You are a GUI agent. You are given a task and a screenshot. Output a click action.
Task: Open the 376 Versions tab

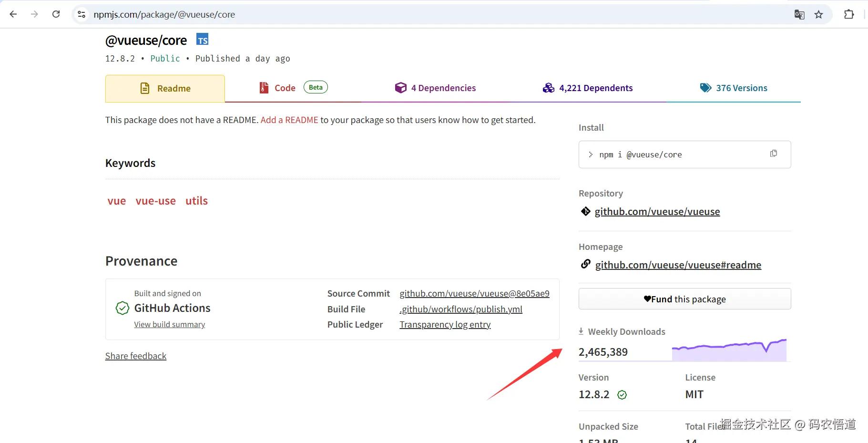pyautogui.click(x=734, y=88)
